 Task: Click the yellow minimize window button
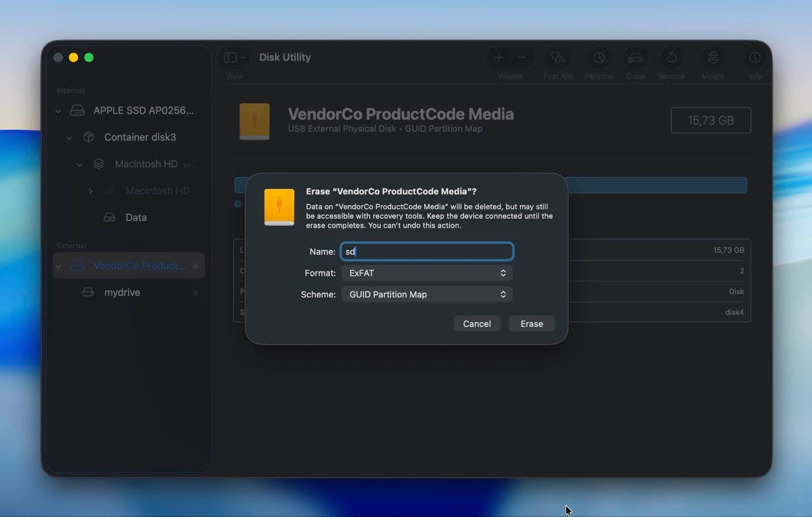point(74,57)
